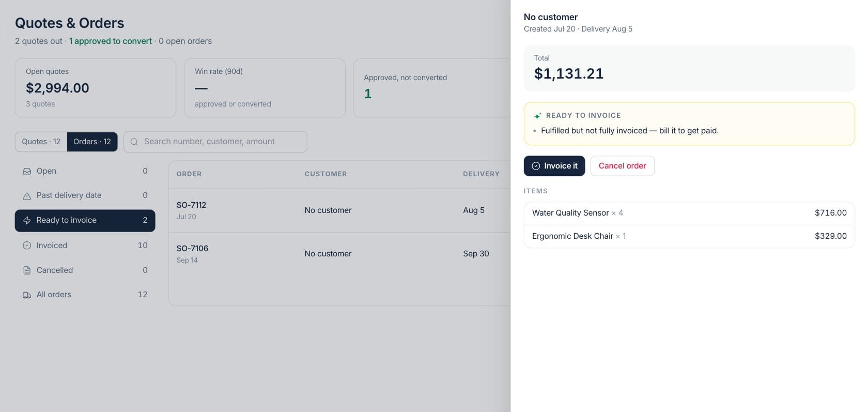Click the Cancelled document icon
Screen dimensions: 868x412
[x=27, y=270]
